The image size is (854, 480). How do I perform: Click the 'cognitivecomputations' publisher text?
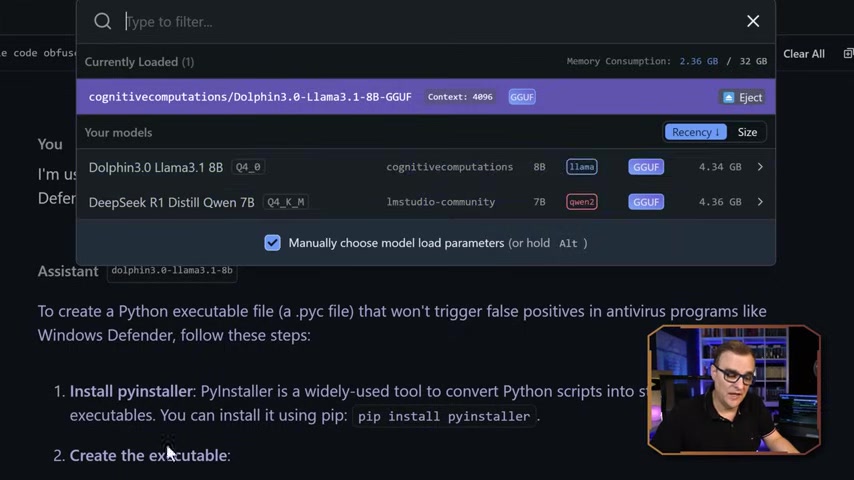click(449, 167)
